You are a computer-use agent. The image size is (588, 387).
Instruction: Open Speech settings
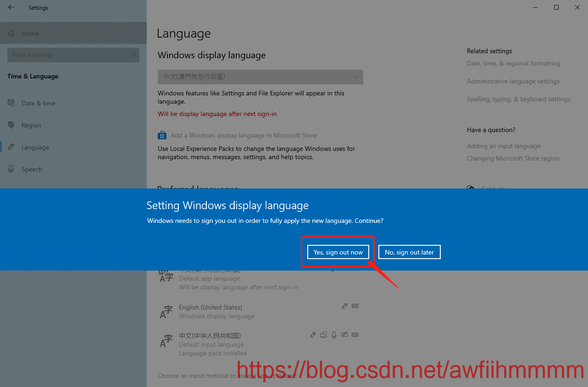tap(73, 169)
